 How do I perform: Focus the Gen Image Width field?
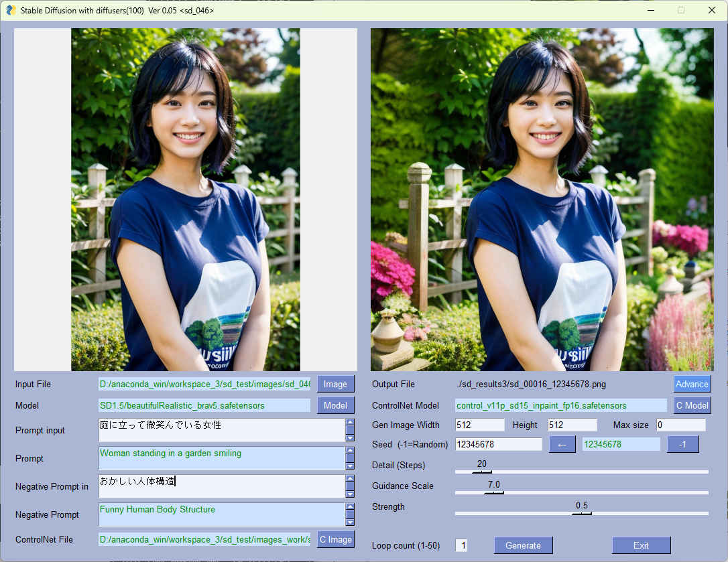(479, 425)
